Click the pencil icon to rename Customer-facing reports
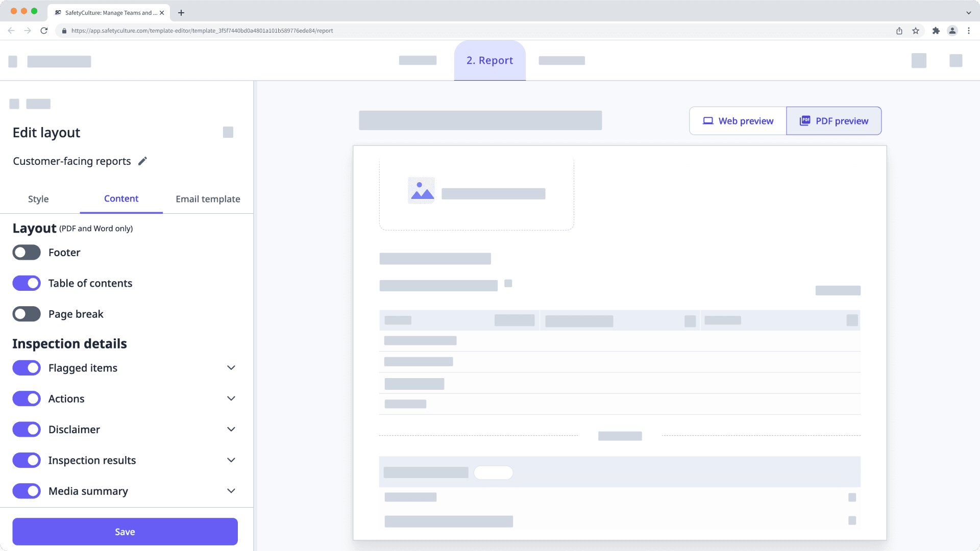Screen dimensions: 980x551 click(x=142, y=161)
